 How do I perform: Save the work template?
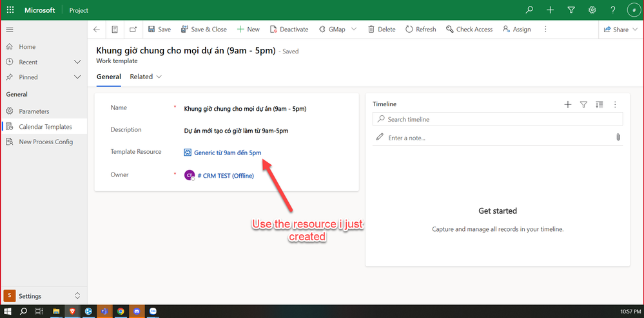click(x=159, y=30)
